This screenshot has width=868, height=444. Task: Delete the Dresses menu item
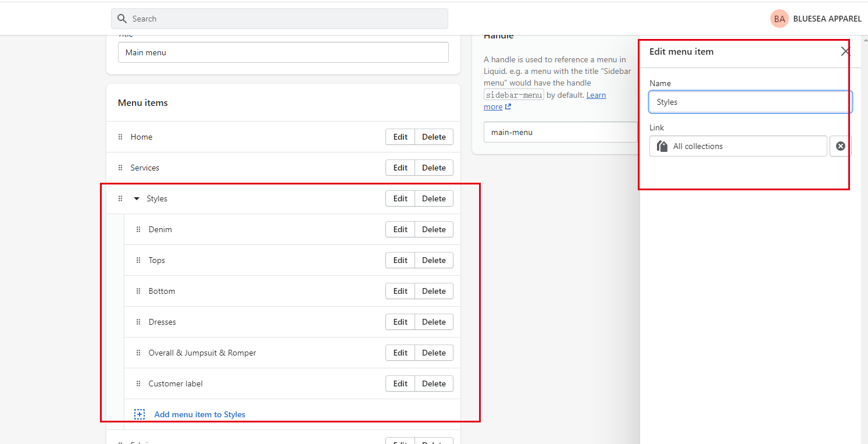click(x=434, y=322)
